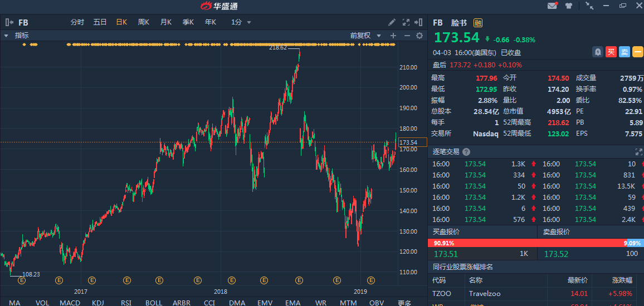Set a price alert with bell icon
The image size is (644, 306).
(598, 52)
